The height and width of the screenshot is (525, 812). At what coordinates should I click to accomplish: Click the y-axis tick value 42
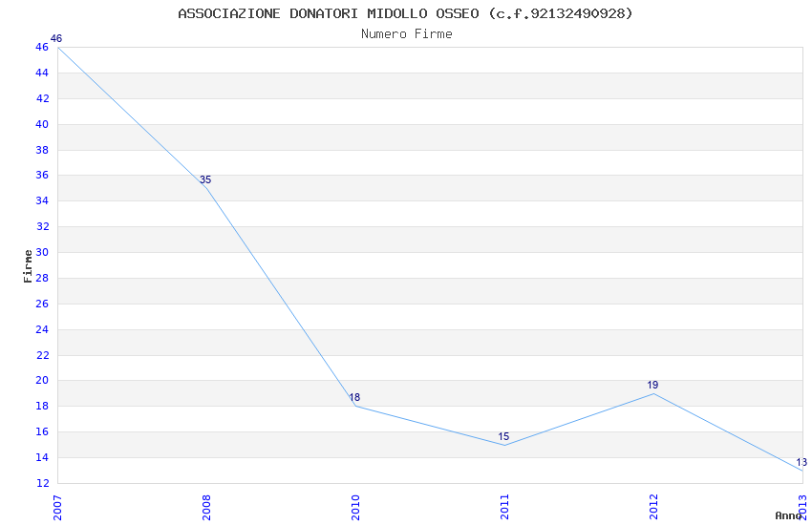[42, 98]
